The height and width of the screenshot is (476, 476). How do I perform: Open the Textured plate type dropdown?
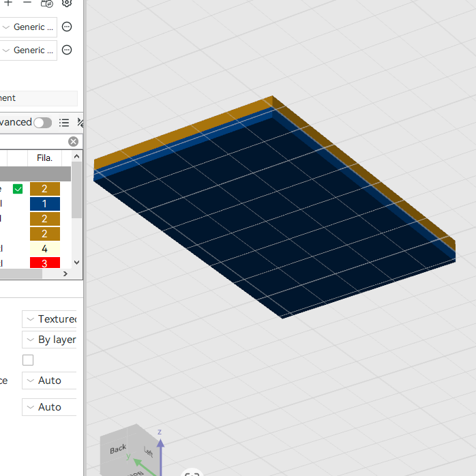click(x=49, y=319)
